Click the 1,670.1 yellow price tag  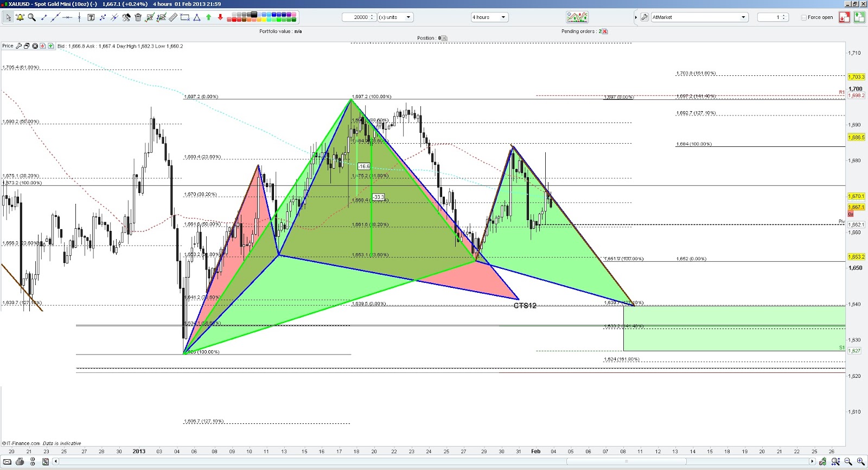(x=857, y=196)
